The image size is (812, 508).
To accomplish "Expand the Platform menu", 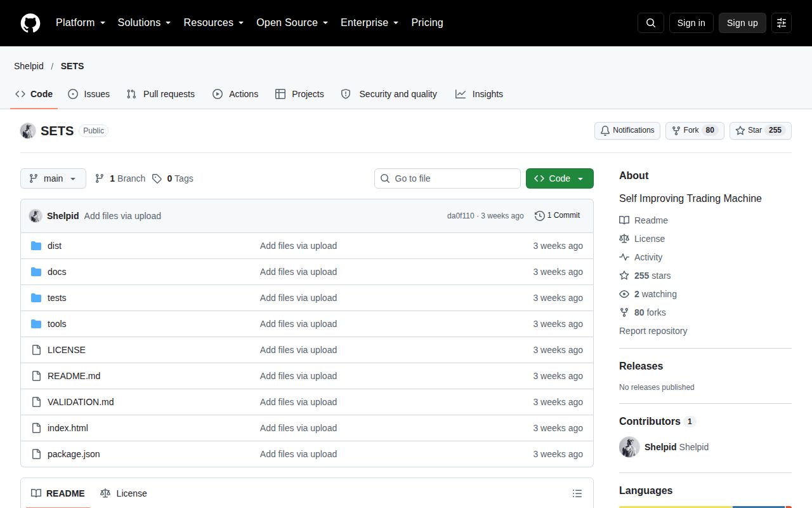I will pos(81,23).
